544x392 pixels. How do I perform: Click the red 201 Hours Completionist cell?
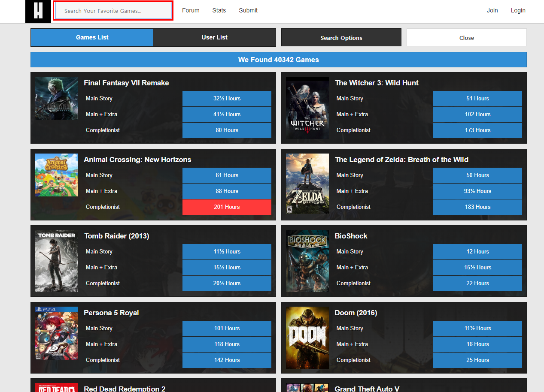[227, 207]
